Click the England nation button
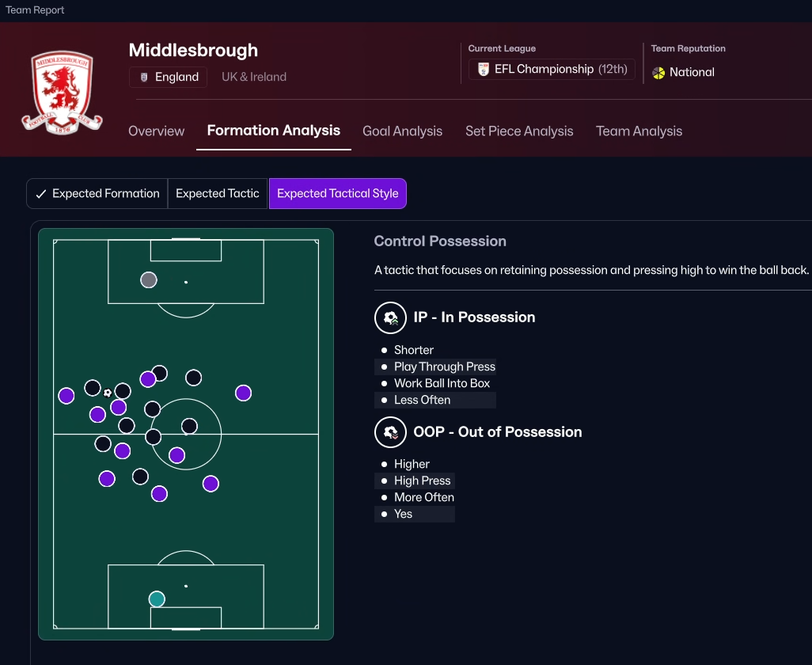The width and height of the screenshot is (812, 665). (168, 78)
